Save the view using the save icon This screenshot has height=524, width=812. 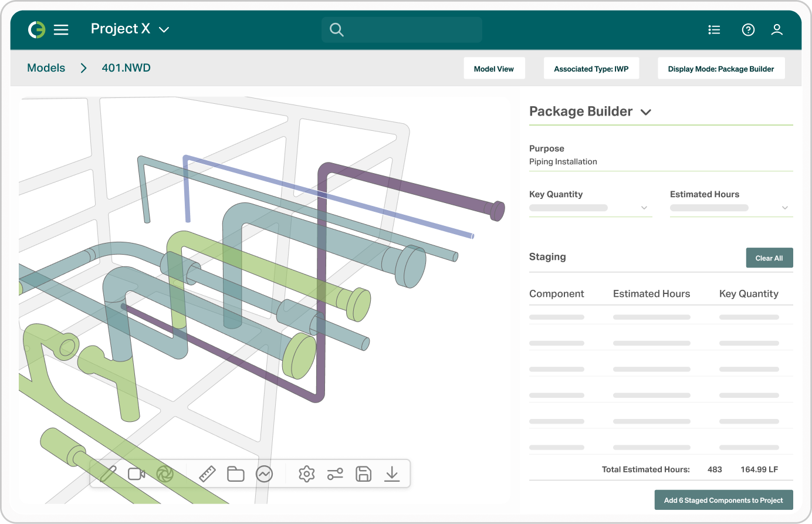click(x=363, y=474)
